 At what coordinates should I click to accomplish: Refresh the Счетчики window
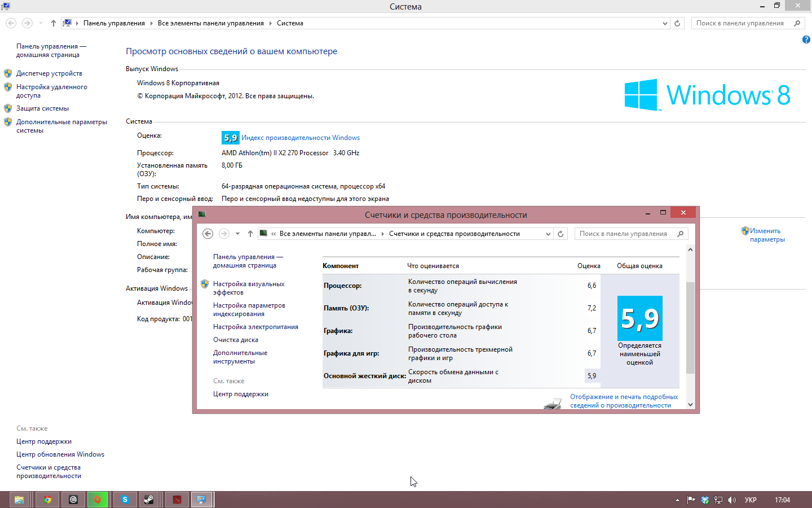(x=561, y=234)
